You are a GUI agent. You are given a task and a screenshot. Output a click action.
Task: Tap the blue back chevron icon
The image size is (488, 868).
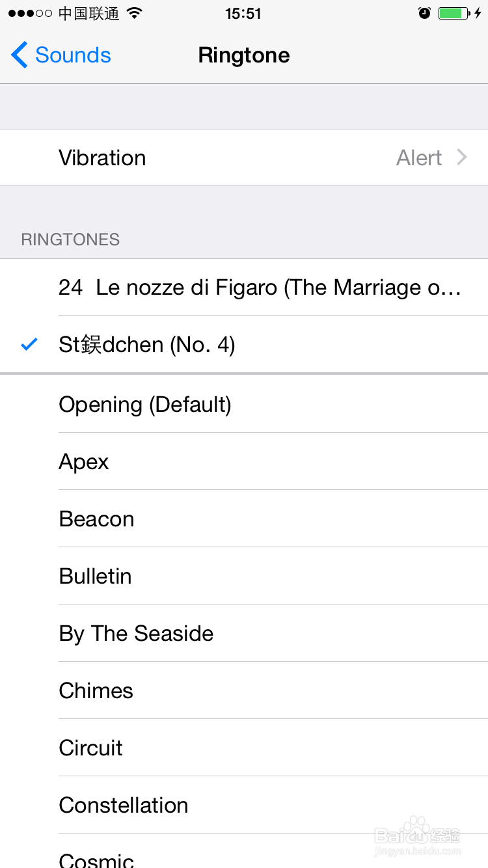pos(20,55)
